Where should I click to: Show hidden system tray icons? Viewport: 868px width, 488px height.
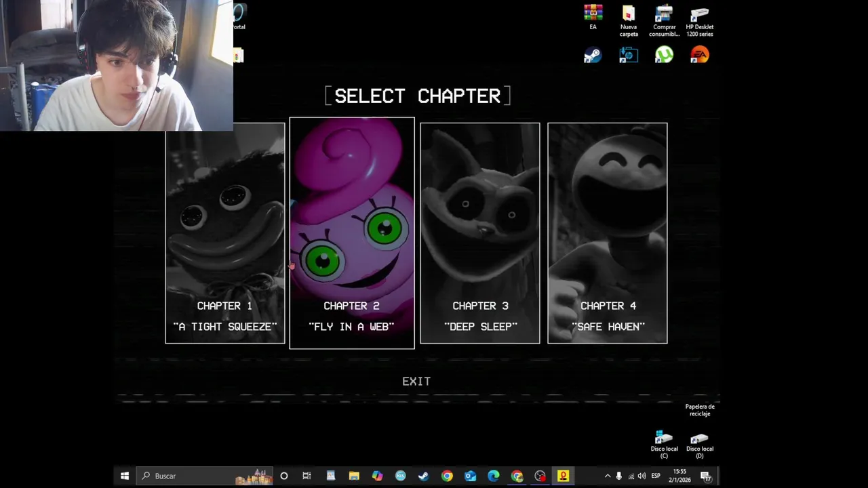pos(608,476)
